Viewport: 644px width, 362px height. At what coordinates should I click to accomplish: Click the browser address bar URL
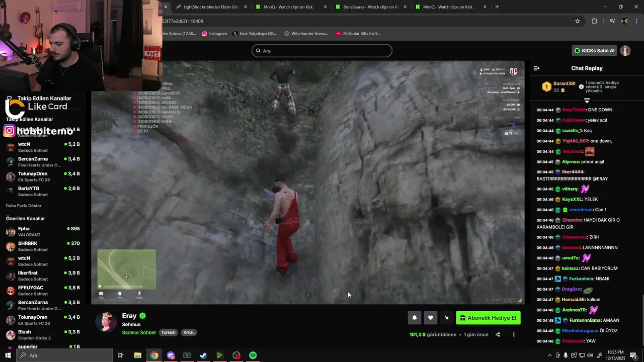[x=183, y=21]
